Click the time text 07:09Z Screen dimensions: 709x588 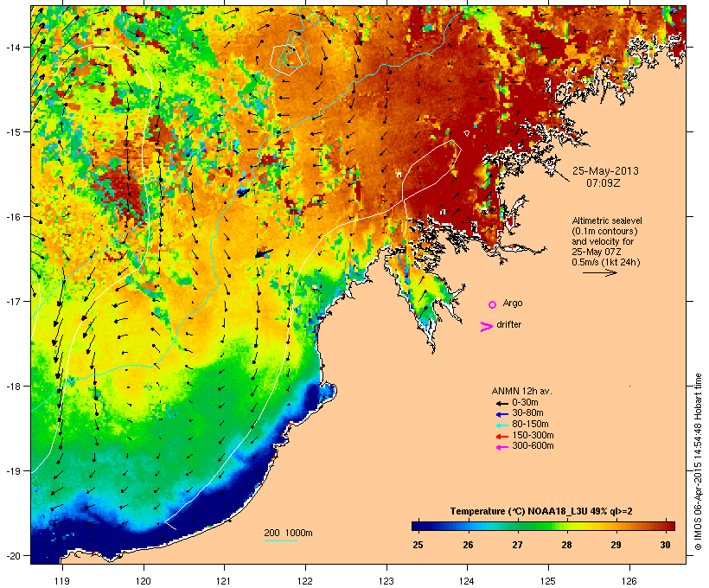pyautogui.click(x=604, y=183)
